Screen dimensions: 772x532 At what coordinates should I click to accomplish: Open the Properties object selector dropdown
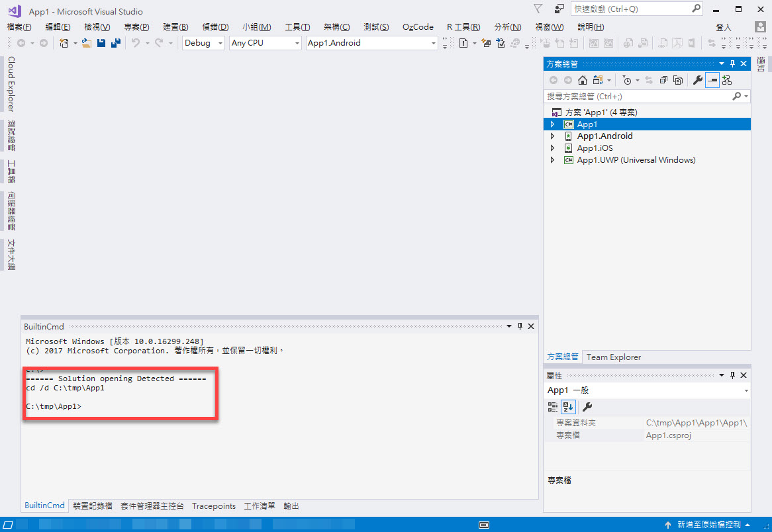[746, 391]
